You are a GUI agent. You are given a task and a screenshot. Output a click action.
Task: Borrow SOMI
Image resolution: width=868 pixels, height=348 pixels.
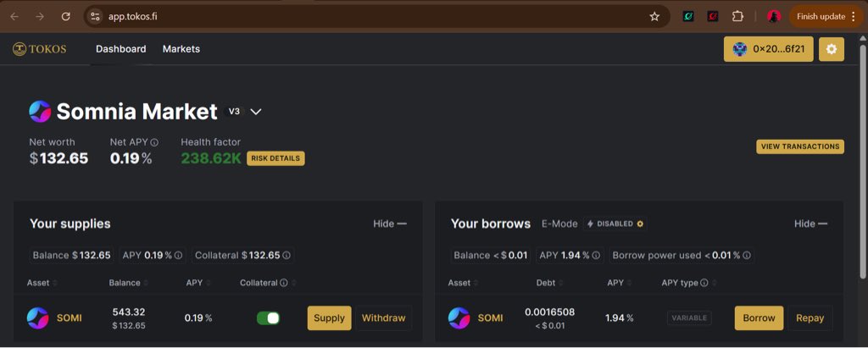759,318
